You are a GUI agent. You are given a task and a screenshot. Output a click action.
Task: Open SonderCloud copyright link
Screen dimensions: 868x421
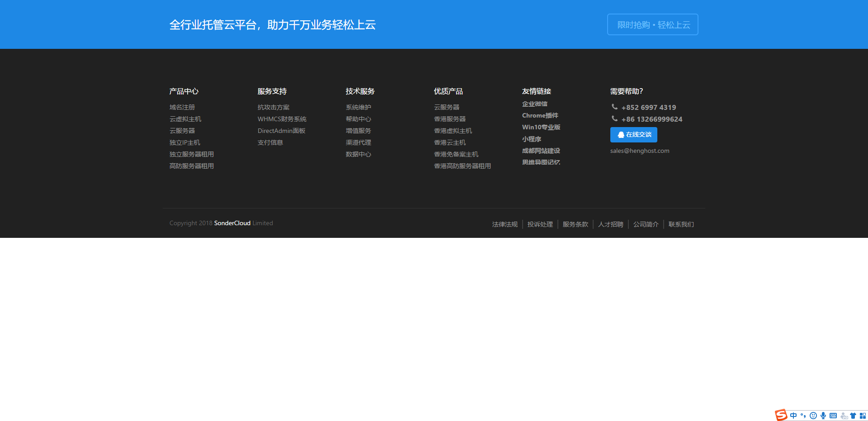click(x=232, y=223)
